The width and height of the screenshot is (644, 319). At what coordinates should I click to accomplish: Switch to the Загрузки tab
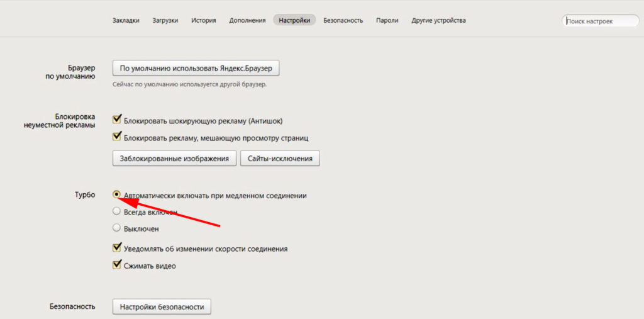pos(165,20)
